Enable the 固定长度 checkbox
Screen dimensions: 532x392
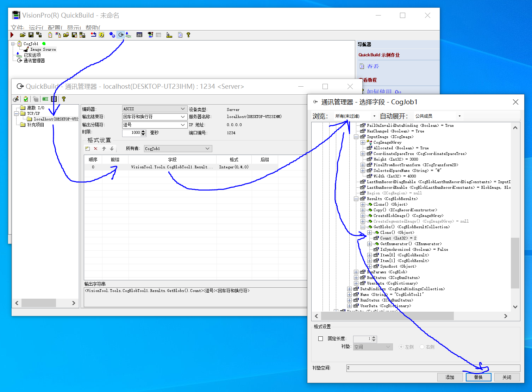point(320,338)
